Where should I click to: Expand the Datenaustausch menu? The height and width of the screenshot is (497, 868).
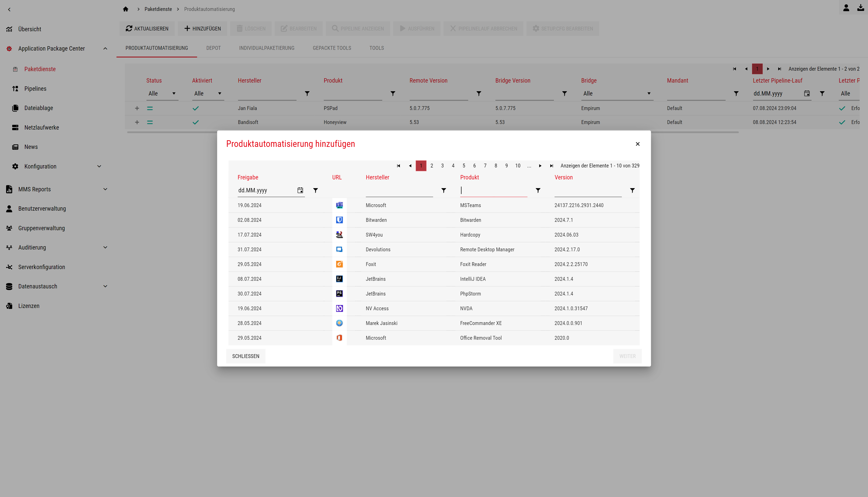[105, 286]
